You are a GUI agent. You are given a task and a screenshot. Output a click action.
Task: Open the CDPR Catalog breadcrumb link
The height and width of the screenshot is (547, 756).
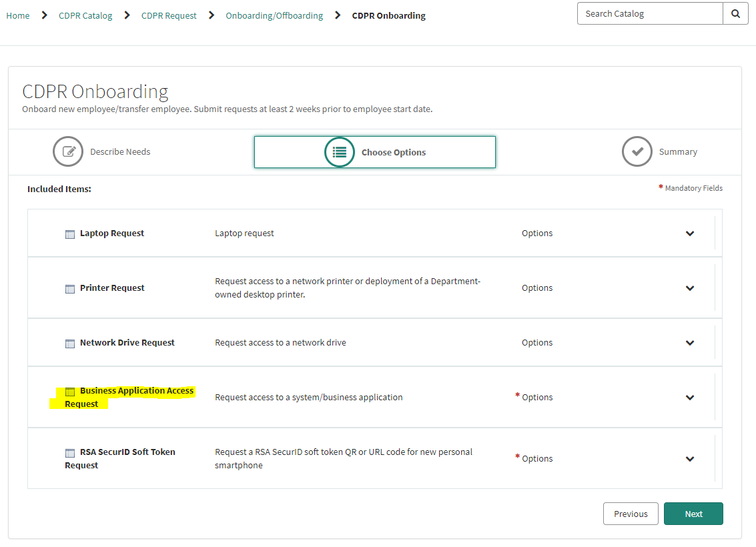tap(85, 15)
